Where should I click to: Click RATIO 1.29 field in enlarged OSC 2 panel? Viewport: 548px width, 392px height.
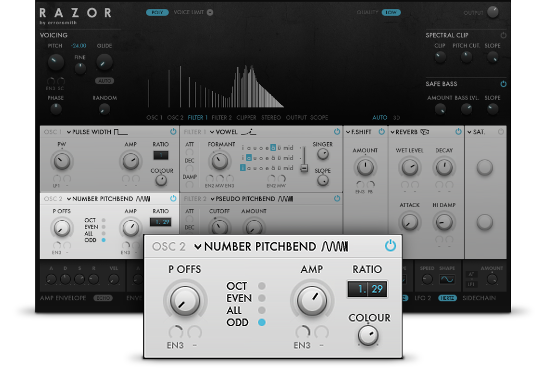[367, 289]
